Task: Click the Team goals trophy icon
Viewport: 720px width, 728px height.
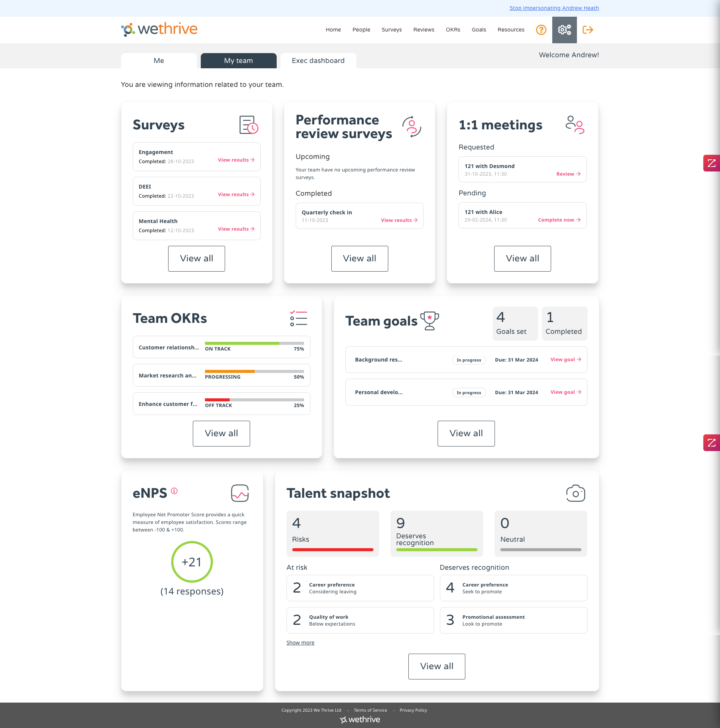Action: point(430,321)
